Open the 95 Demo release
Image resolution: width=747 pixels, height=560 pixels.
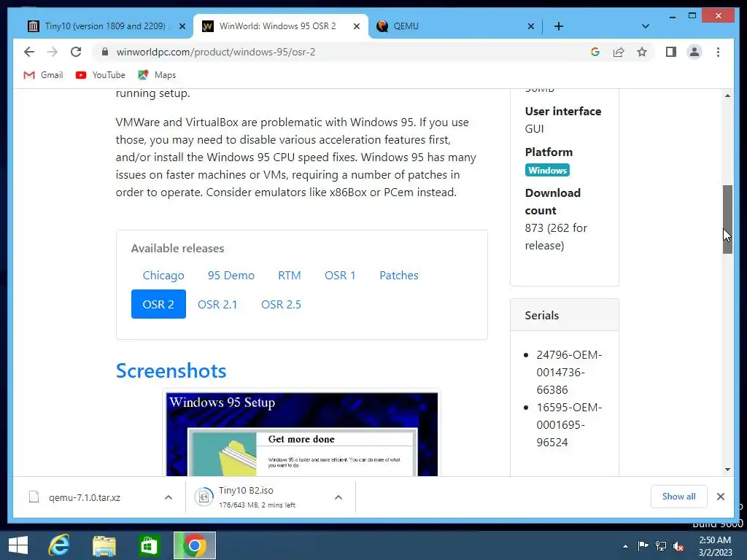[x=231, y=275]
